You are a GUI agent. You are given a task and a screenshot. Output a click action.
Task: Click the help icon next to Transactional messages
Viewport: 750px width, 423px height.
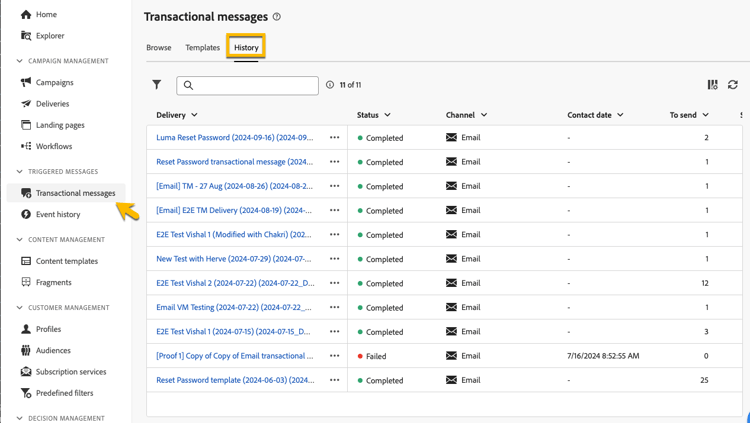point(277,17)
